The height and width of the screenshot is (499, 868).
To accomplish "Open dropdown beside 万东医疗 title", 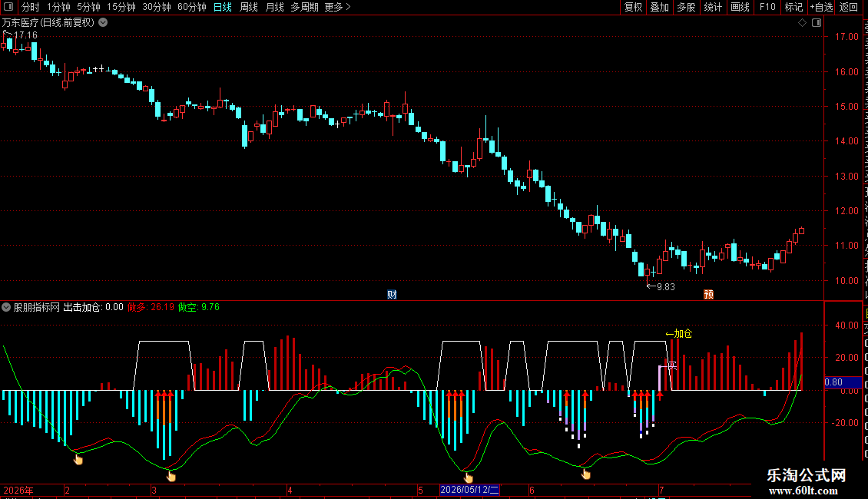I will (x=103, y=23).
